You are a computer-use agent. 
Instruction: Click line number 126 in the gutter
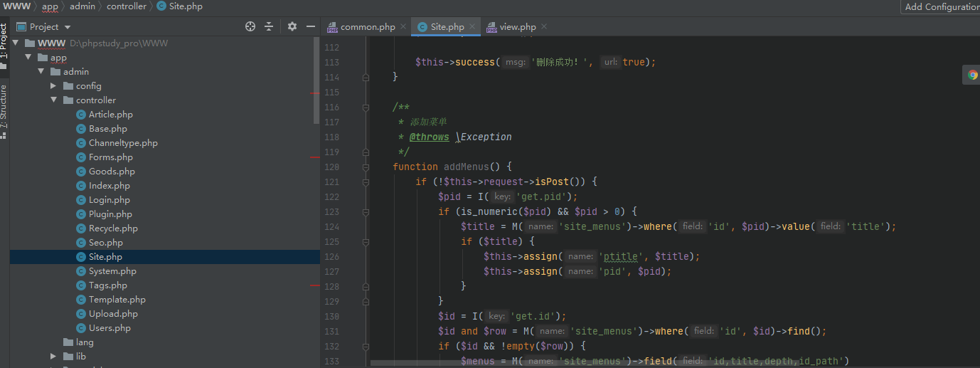click(x=331, y=257)
